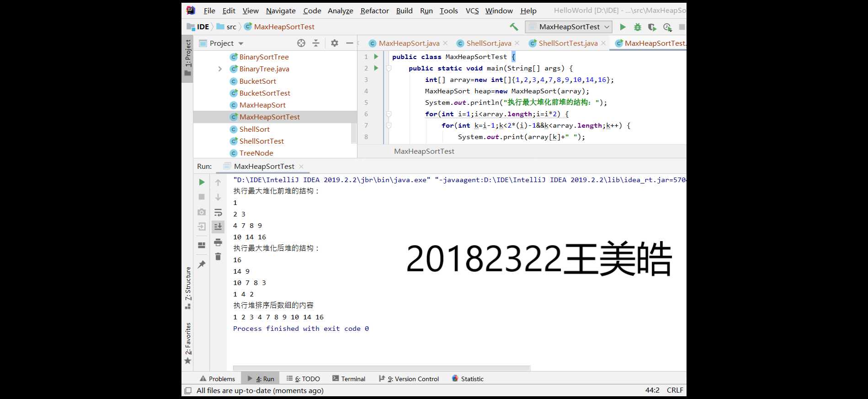Open the File menu
Viewport: 868px width, 399px height.
coord(209,11)
